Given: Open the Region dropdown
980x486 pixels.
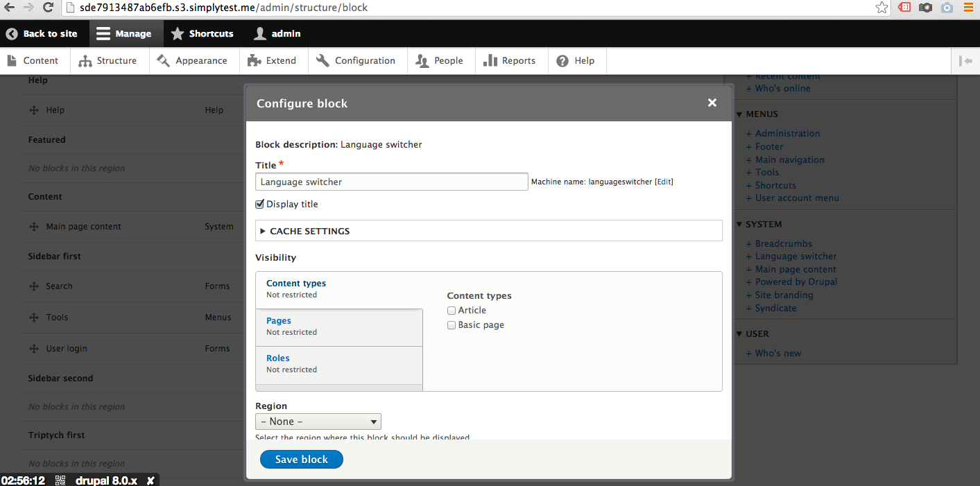Looking at the screenshot, I should [318, 422].
